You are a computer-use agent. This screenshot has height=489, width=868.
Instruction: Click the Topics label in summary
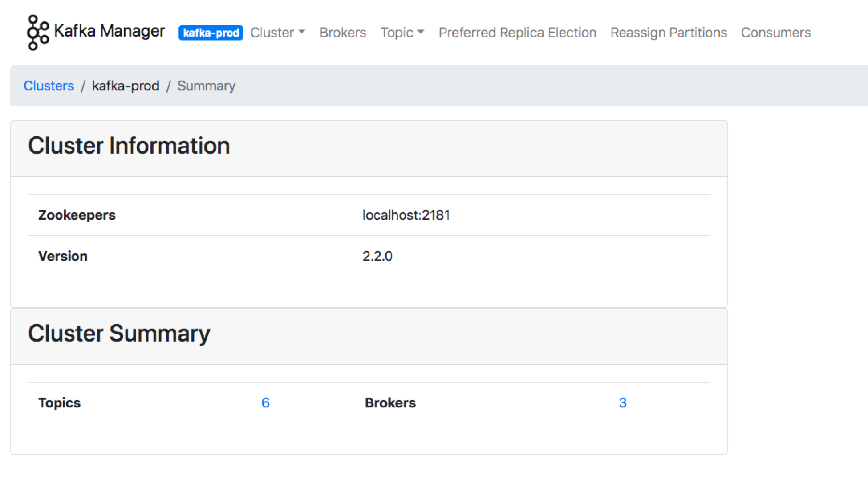pos(59,403)
